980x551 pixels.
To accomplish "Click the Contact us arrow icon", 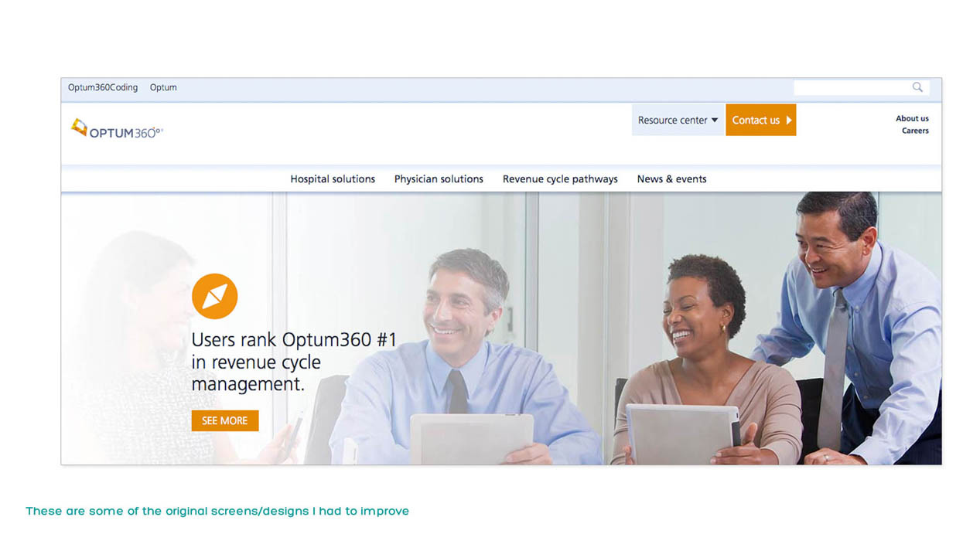I will pyautogui.click(x=789, y=121).
